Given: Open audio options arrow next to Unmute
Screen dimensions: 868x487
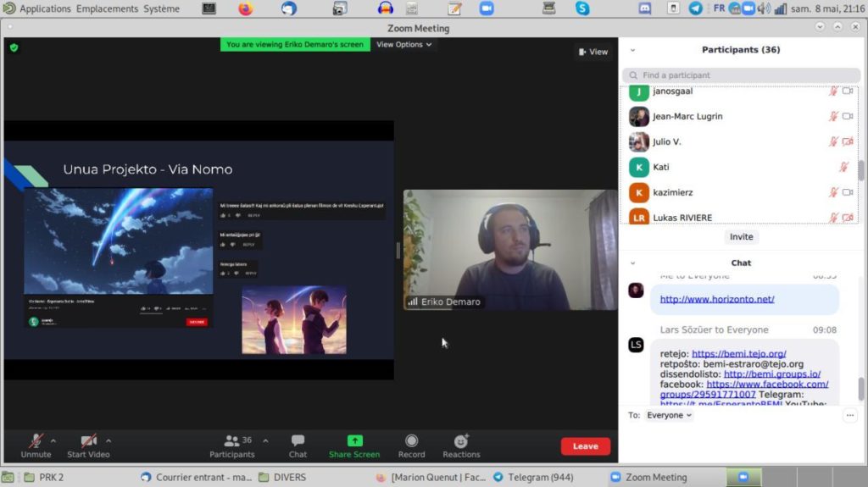Looking at the screenshot, I should [53, 441].
